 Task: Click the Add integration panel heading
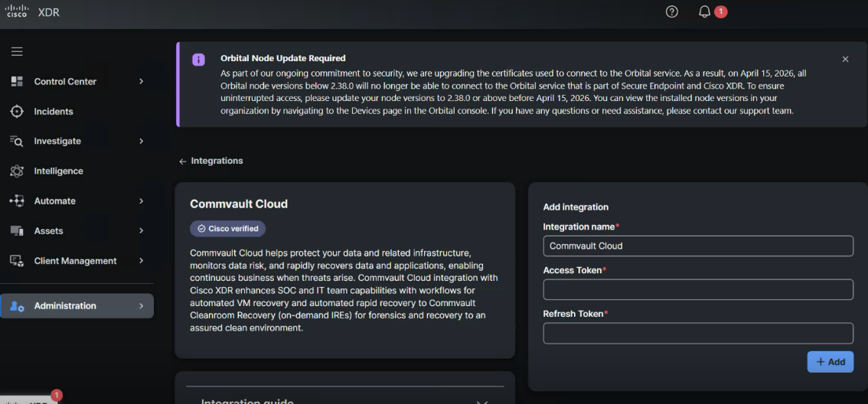[576, 207]
